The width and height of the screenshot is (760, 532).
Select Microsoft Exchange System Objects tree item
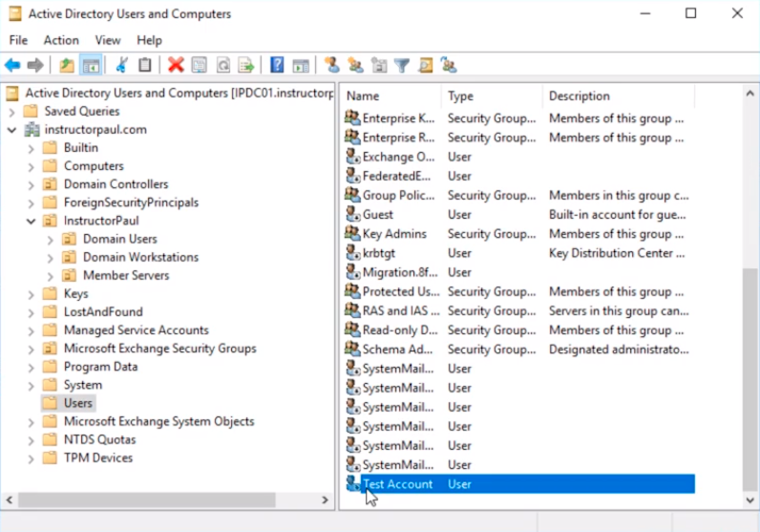pos(159,421)
